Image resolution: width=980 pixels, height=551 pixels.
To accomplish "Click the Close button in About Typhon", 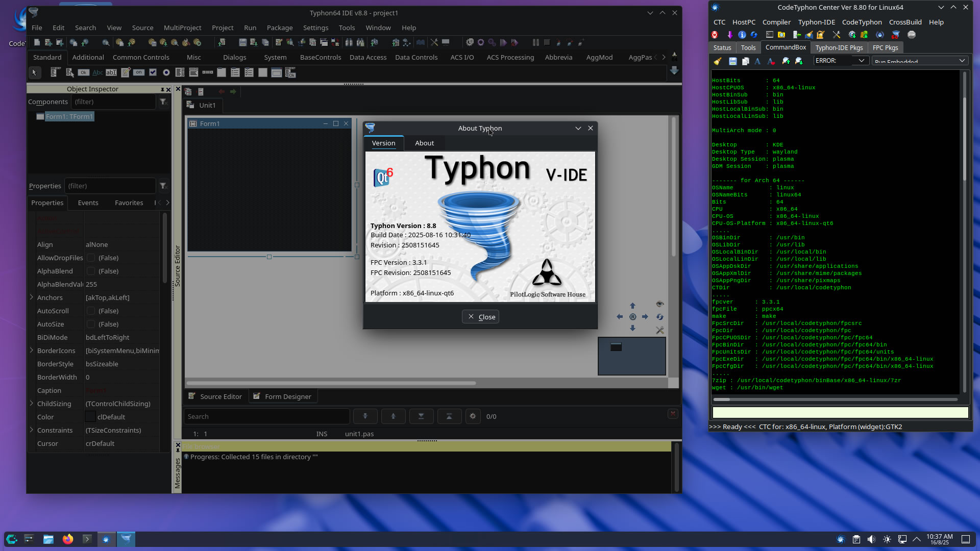I will (480, 317).
